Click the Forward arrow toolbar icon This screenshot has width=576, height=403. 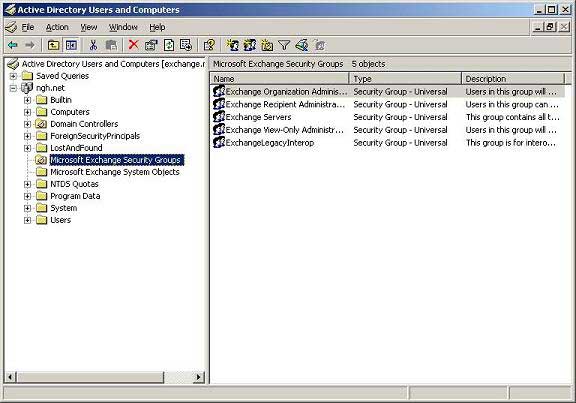point(30,45)
